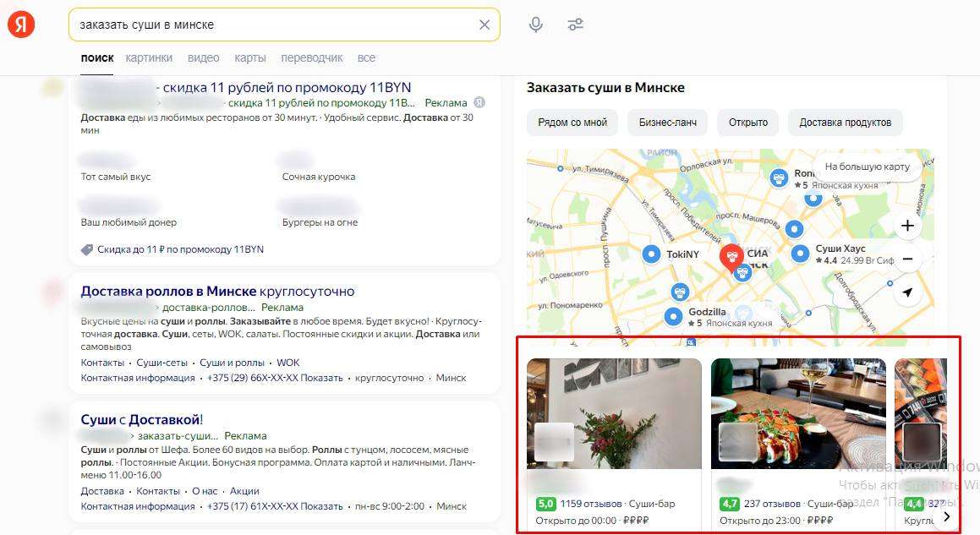Zoom out on the map
Viewport: 980px width, 535px height.
tap(907, 259)
